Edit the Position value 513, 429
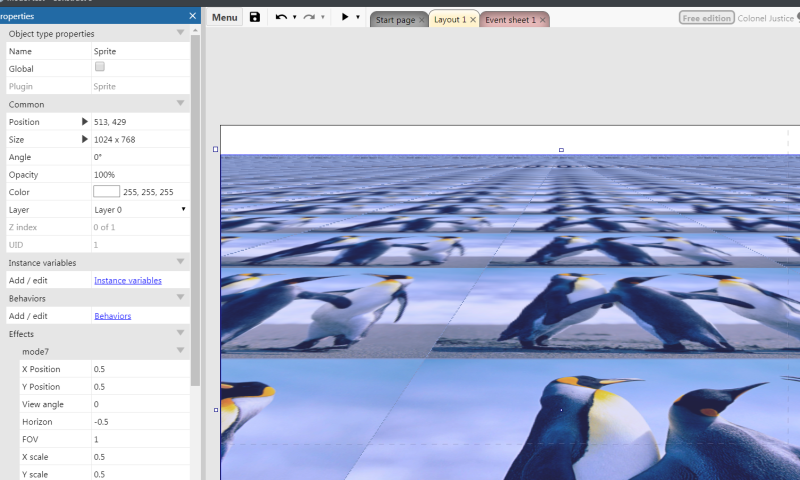Image resolution: width=800 pixels, height=480 pixels. point(140,122)
